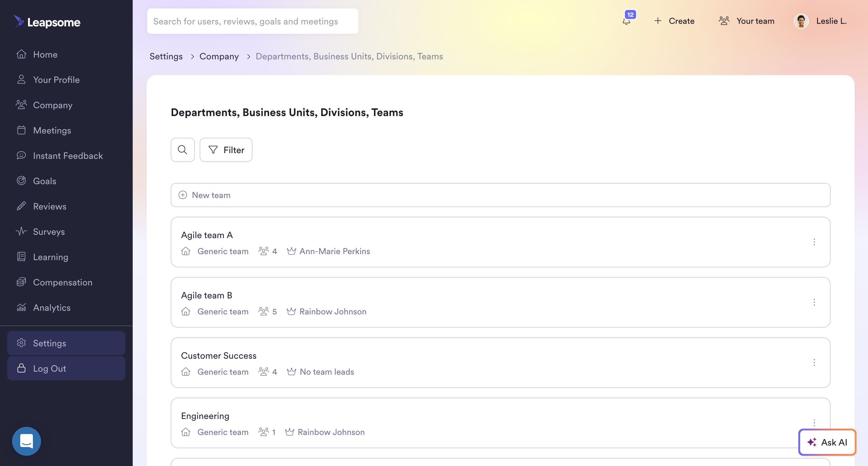Click the notifications bell icon
Viewport: 868px width, 466px height.
626,21
